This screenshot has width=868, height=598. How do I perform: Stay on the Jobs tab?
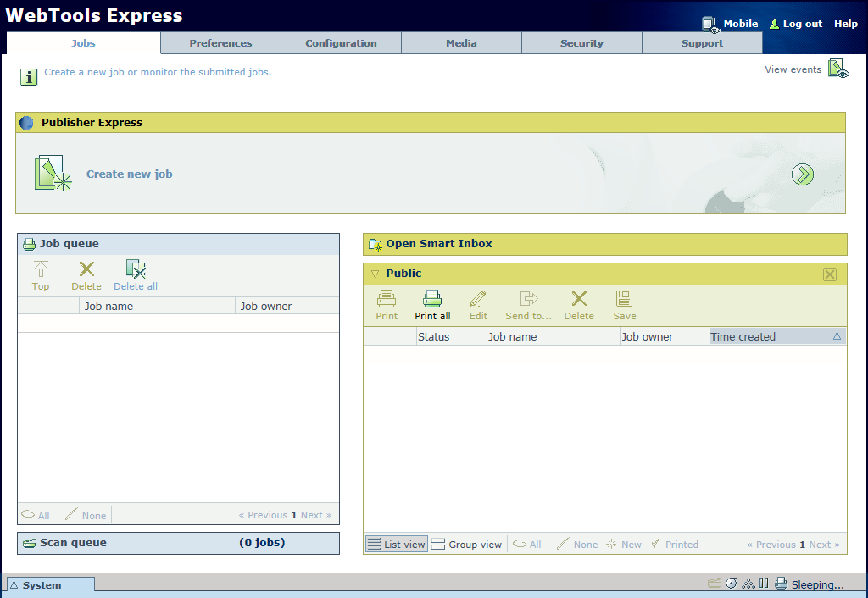coord(83,43)
